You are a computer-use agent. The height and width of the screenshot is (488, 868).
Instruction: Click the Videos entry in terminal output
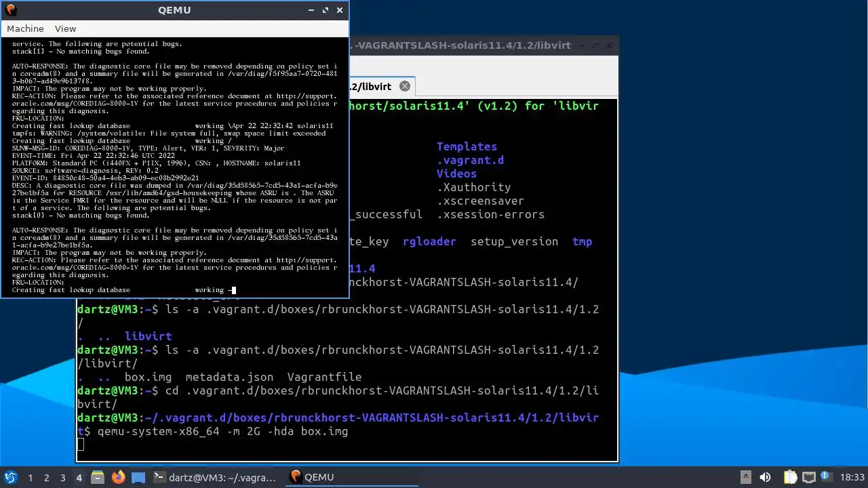click(x=456, y=174)
